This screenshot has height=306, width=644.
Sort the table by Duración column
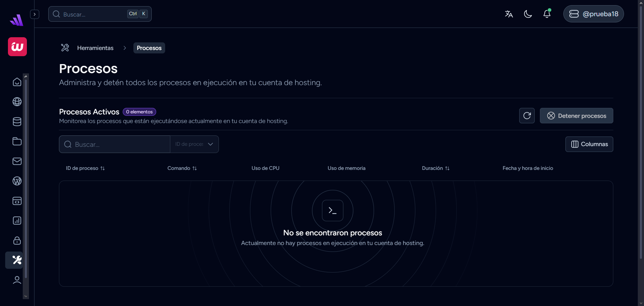click(435, 168)
